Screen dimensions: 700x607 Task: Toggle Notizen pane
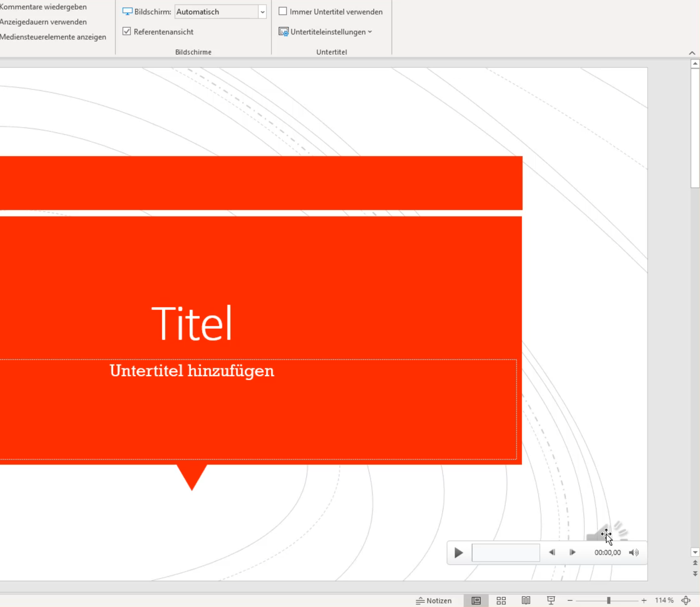(x=434, y=600)
